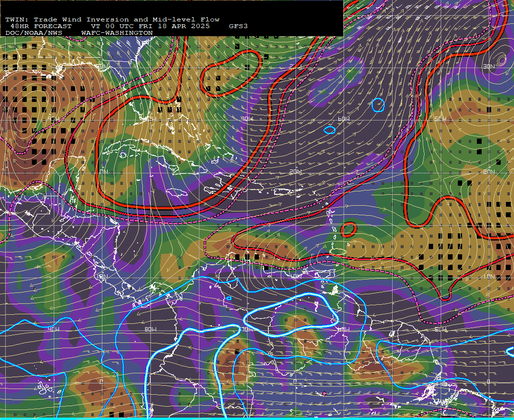Image resolution: width=514 pixels, height=420 pixels.
Task: Click the 'TWIN: Trade Wind Inversion and Mid-level Flow' title
Action: coord(112,20)
